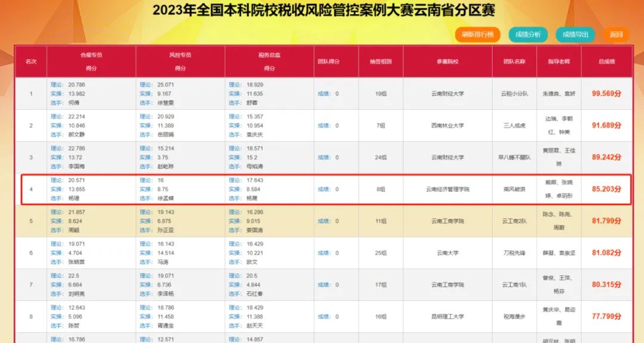Export scores with 成绩导出 button
This screenshot has height=343, width=644.
pos(575,35)
